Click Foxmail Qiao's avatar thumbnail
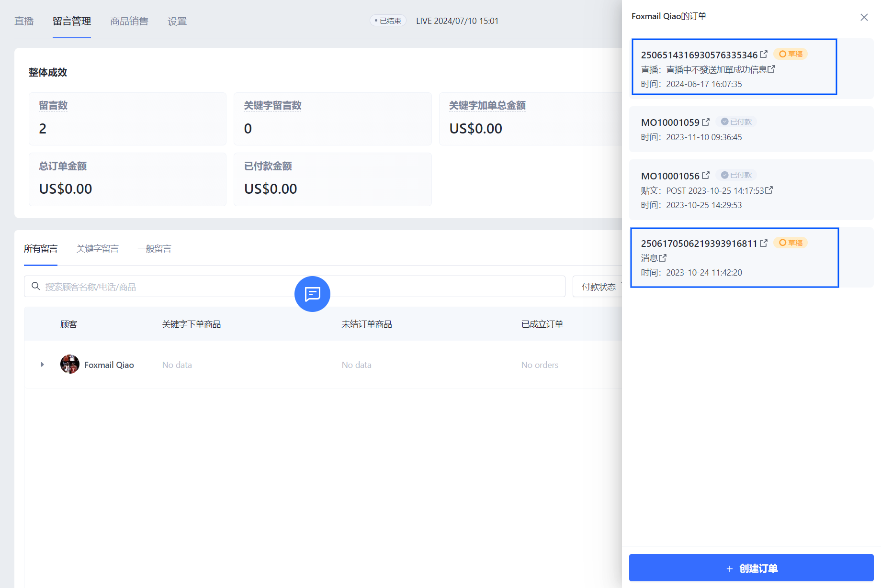 pyautogui.click(x=70, y=364)
